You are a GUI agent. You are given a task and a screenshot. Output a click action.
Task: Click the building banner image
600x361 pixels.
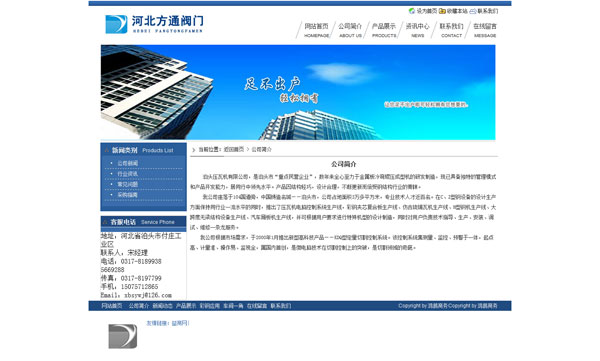point(298,92)
